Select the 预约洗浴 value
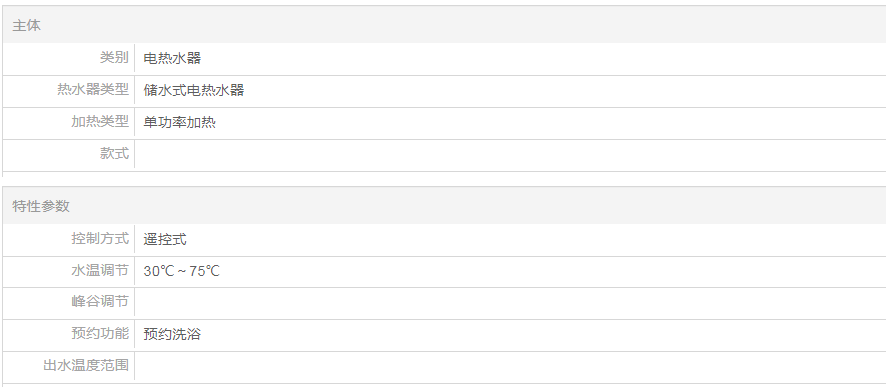The width and height of the screenshot is (890, 387). point(172,334)
